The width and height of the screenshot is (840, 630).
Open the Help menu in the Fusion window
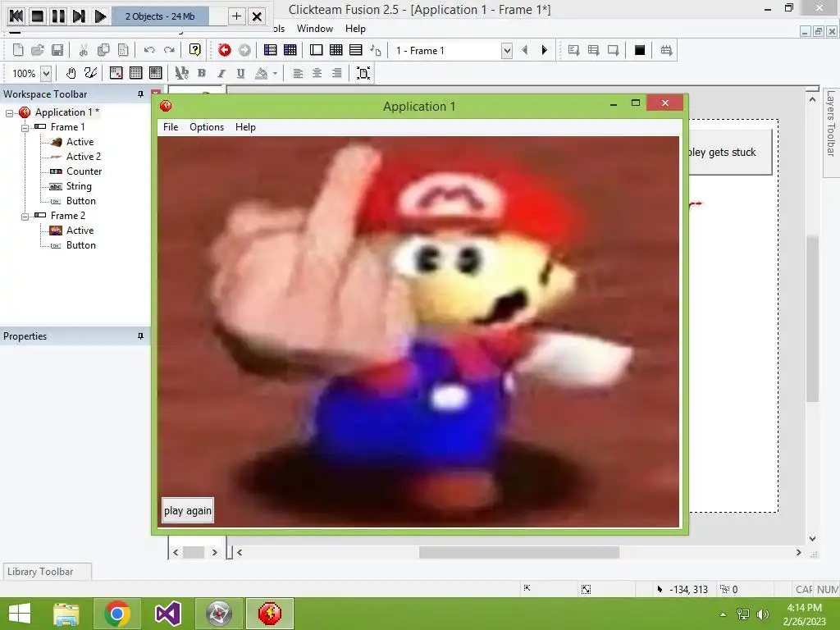tap(355, 29)
